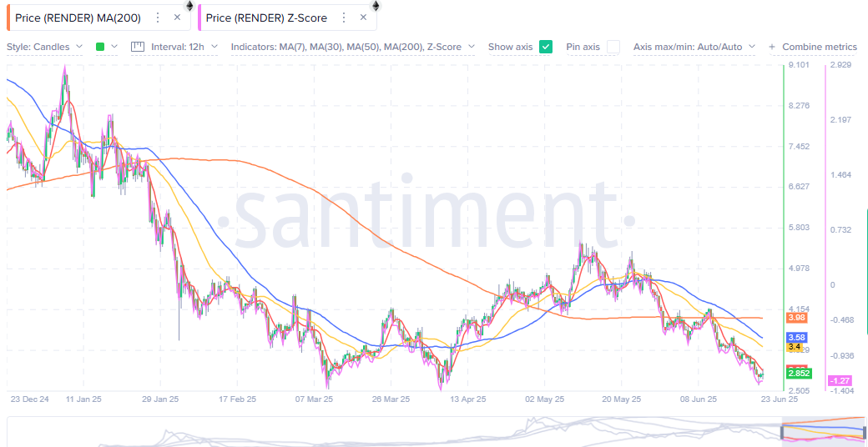Click the 08 Jun 25 date label
This screenshot has height=447, width=868.
pyautogui.click(x=697, y=399)
